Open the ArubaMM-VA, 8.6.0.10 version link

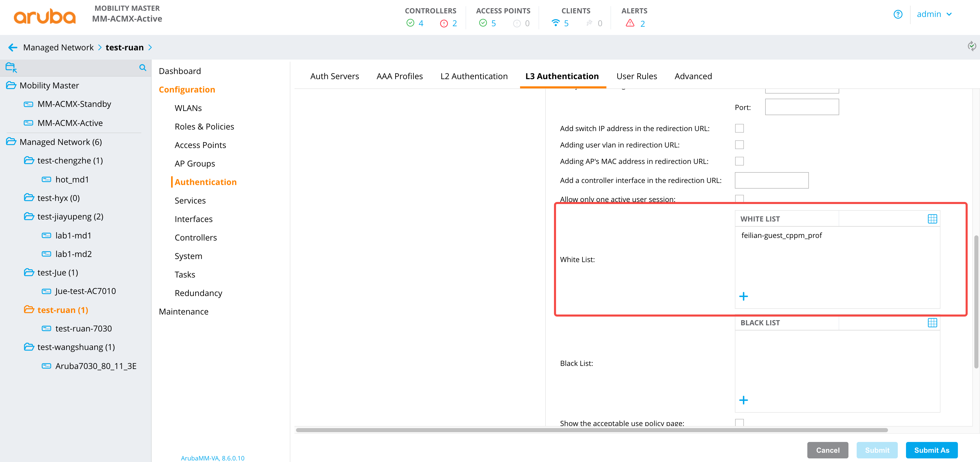(213, 458)
